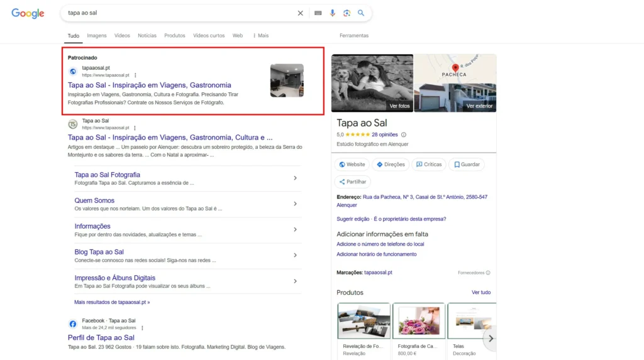The height and width of the screenshot is (360, 644).
Task: Click the 'Ver exterior' street view image
Action: click(455, 98)
